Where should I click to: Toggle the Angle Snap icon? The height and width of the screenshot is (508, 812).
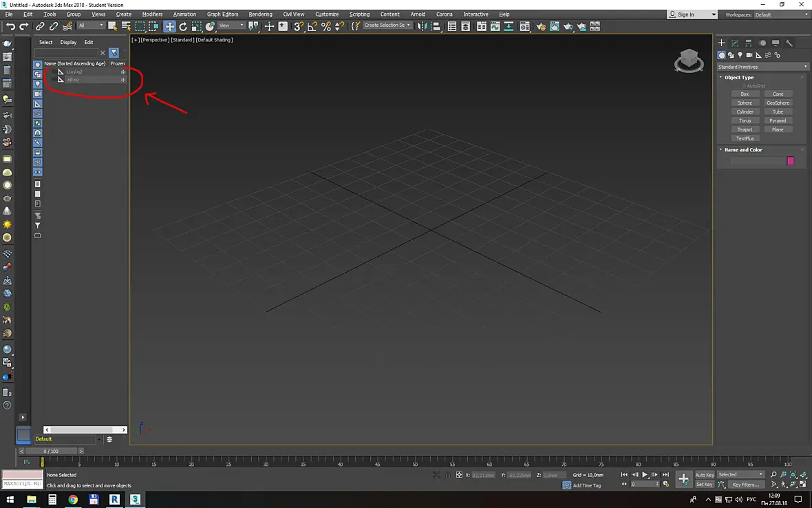[312, 26]
